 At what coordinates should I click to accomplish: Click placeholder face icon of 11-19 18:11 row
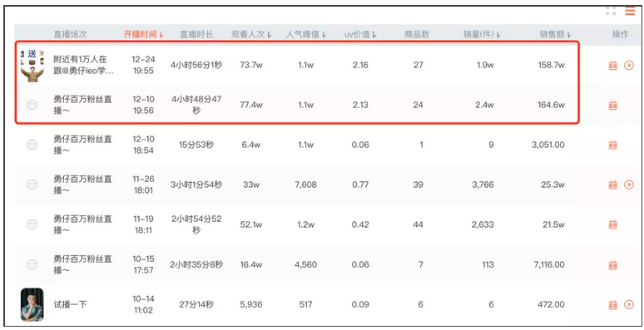32,224
